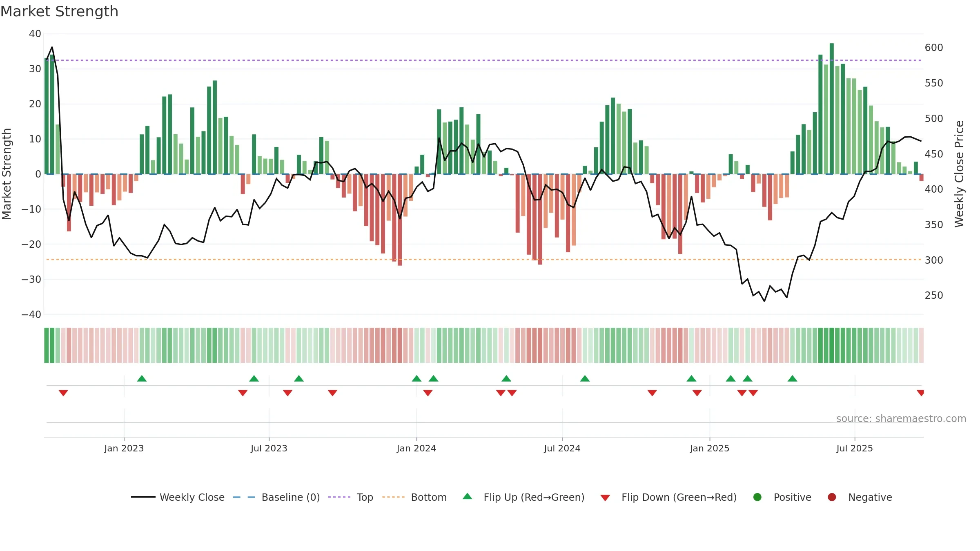Click the Jul 2025 axis label
Screen dimensions: 980x551
click(855, 449)
